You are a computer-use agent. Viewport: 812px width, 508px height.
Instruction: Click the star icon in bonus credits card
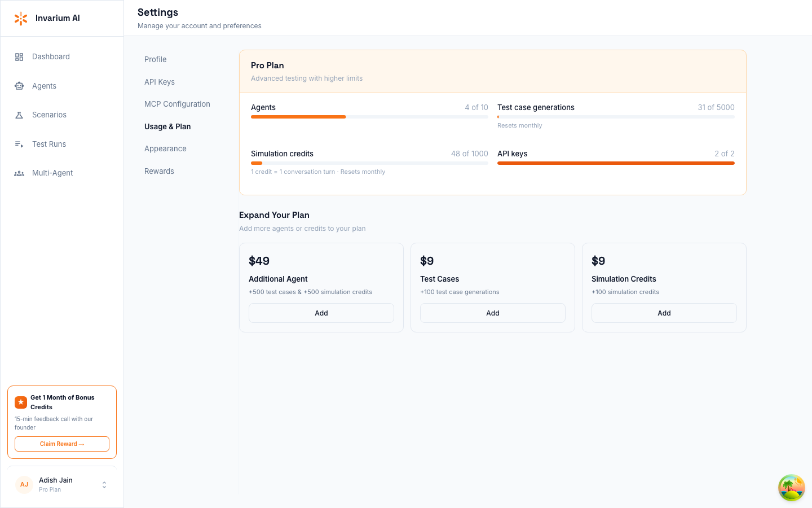pos(21,402)
